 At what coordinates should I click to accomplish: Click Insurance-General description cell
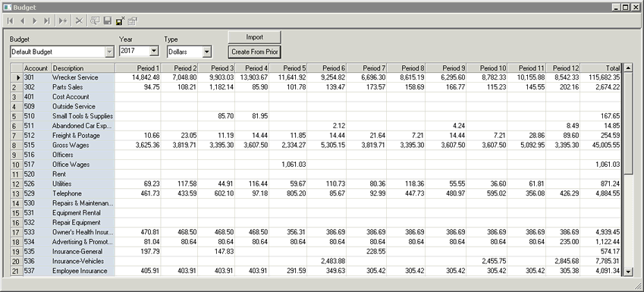[x=83, y=251]
